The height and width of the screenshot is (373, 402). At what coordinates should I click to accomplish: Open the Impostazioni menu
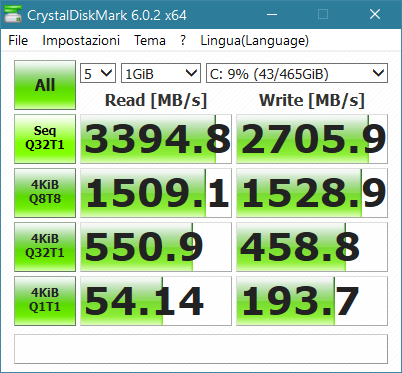click(x=81, y=40)
